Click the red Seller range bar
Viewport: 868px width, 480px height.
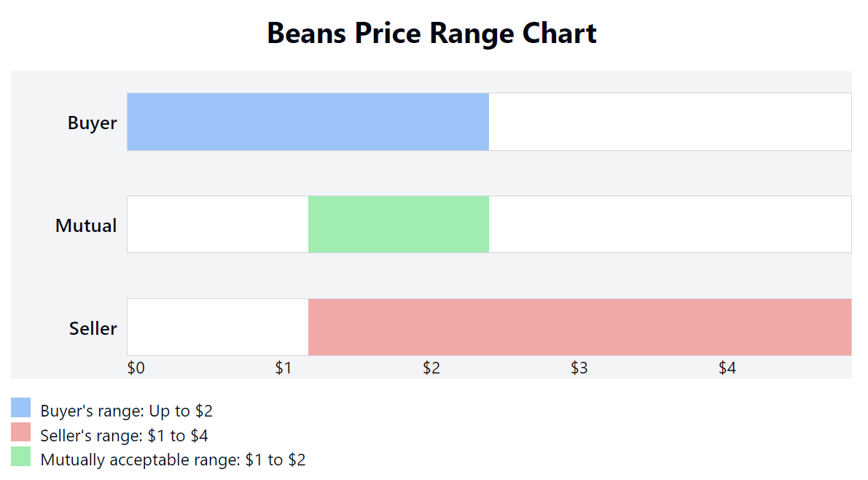point(579,327)
